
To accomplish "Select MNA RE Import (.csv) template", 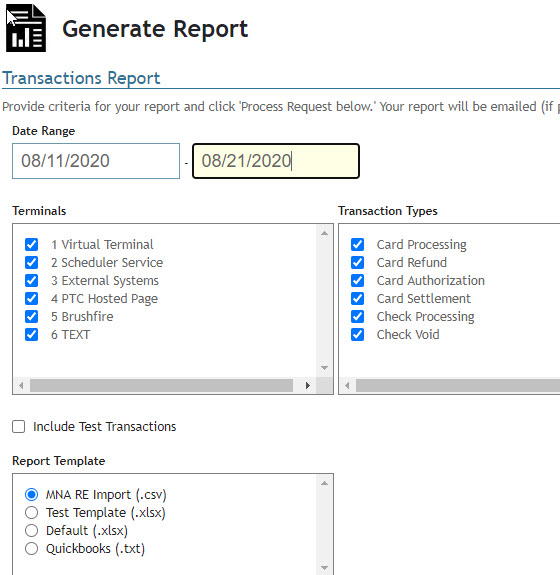I will pos(32,494).
